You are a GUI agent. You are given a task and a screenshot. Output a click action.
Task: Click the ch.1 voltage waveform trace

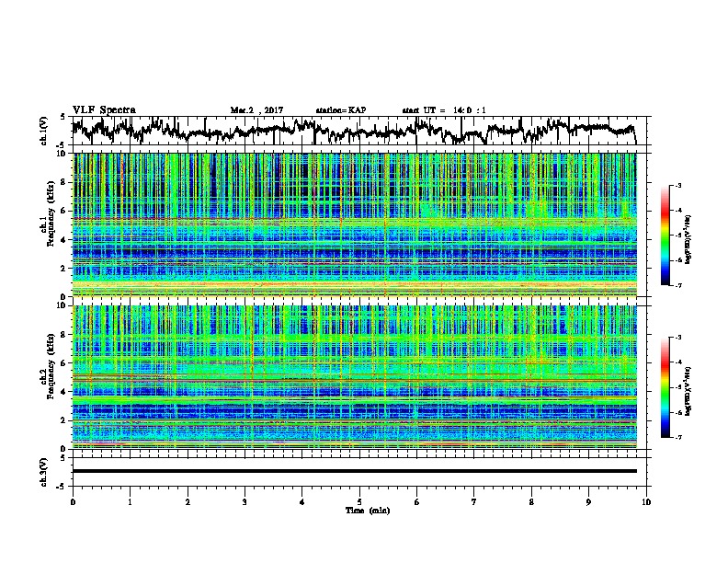coord(354,131)
